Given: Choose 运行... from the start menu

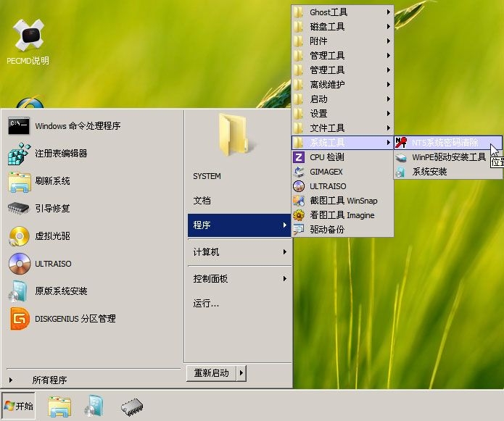Looking at the screenshot, I should [206, 304].
